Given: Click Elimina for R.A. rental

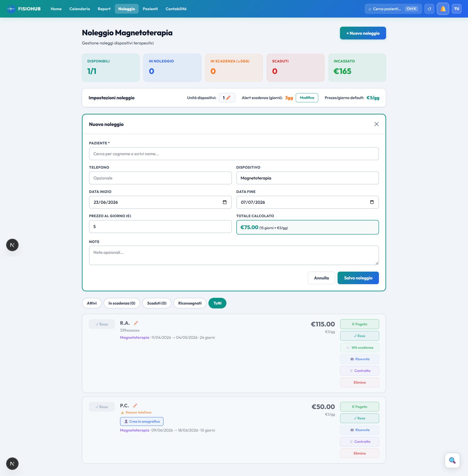Looking at the screenshot, I should click(x=359, y=382).
